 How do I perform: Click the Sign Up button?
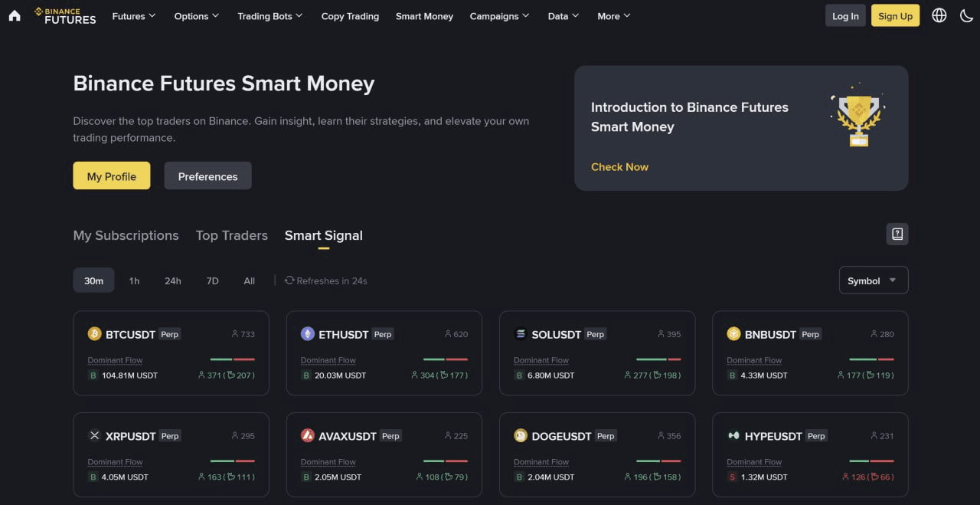895,15
